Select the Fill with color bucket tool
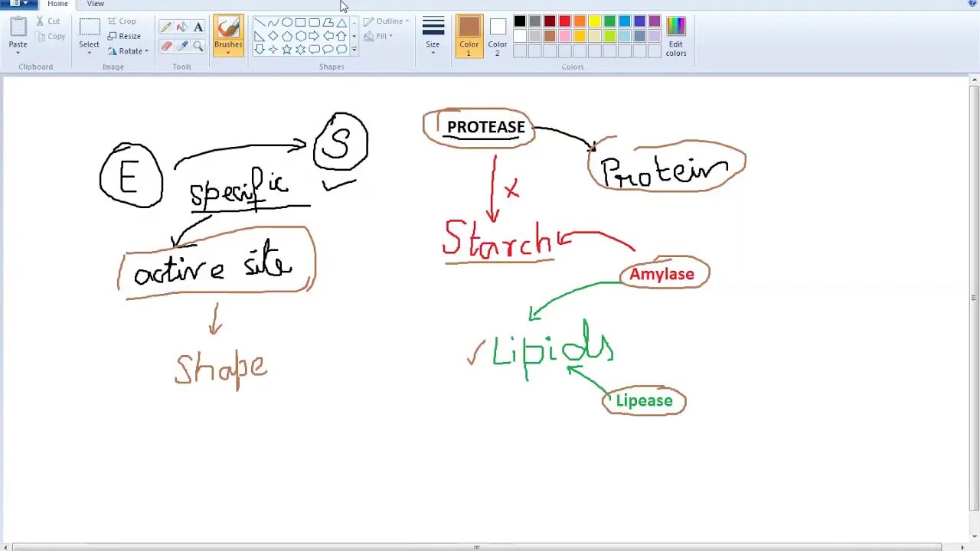Viewport: 980px width, 551px height. click(182, 27)
